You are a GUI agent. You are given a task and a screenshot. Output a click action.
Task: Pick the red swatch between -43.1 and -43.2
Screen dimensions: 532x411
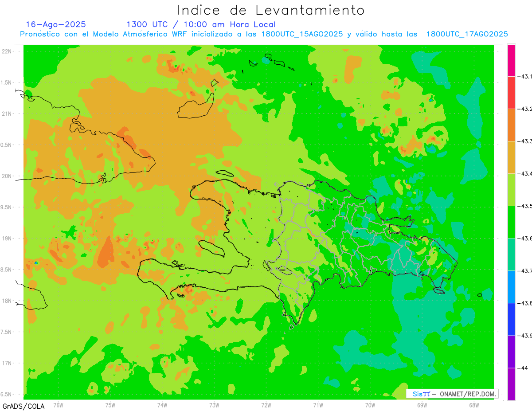tap(511, 93)
